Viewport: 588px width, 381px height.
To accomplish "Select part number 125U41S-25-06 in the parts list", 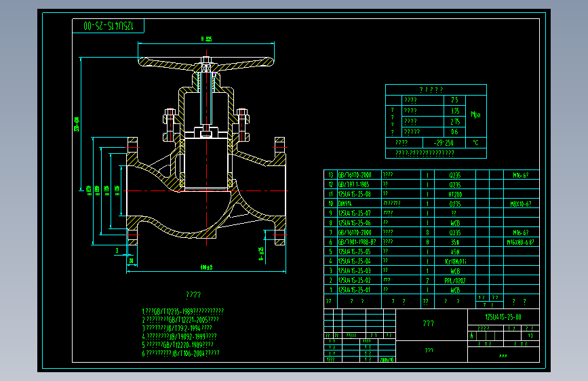I will pos(355,223).
